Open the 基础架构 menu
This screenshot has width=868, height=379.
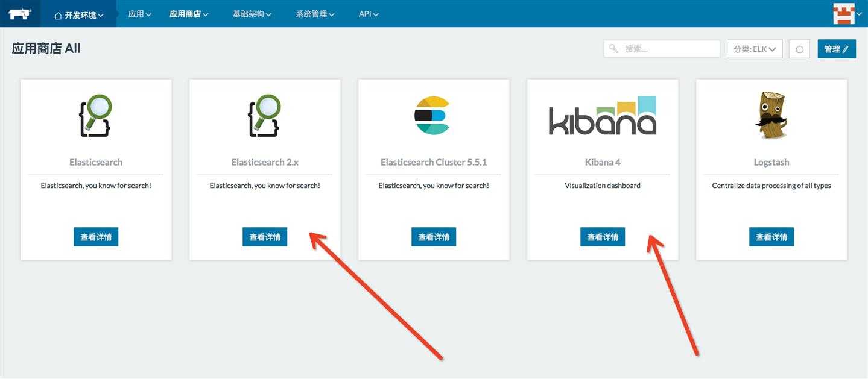coord(252,14)
